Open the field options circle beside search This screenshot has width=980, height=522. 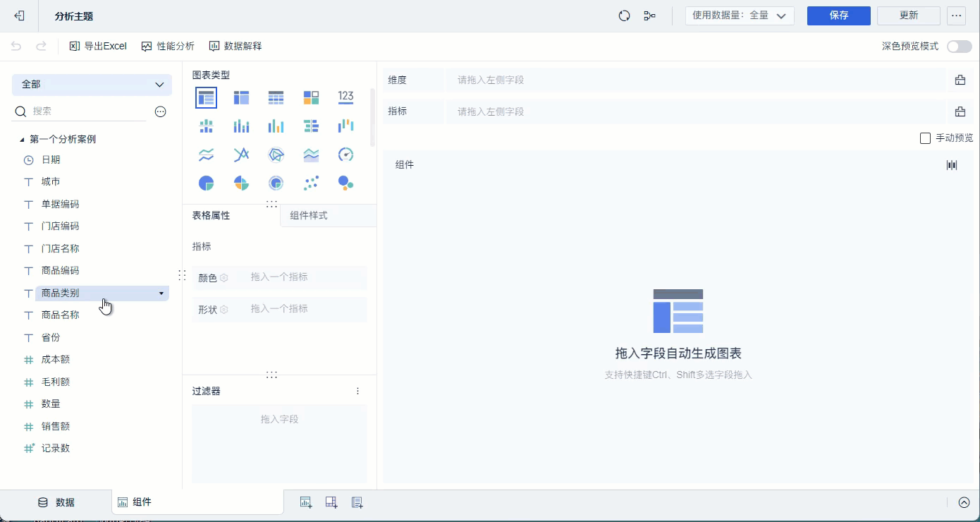pos(160,111)
